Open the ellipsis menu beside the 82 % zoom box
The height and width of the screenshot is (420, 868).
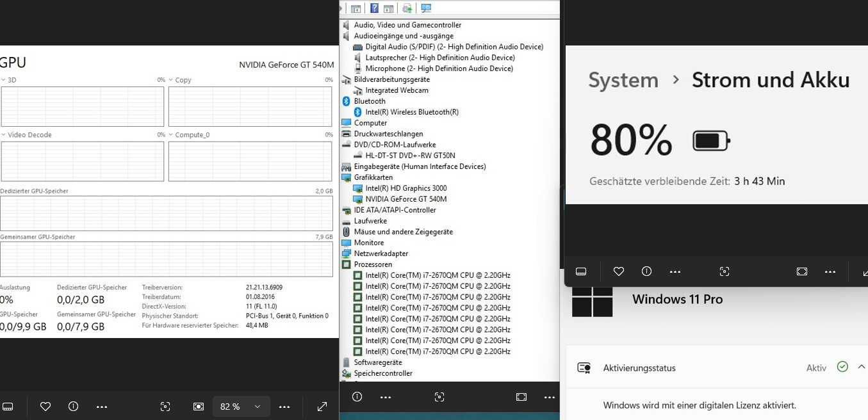[284, 407]
